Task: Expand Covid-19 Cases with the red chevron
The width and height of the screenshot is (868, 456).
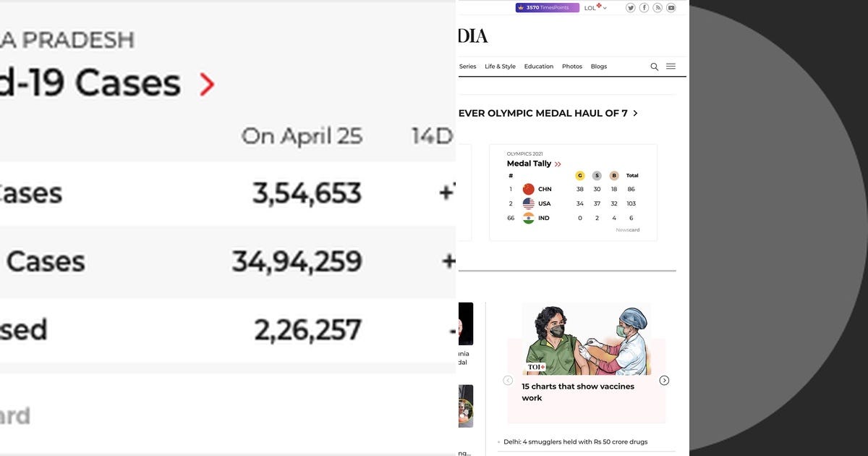Action: (x=208, y=85)
